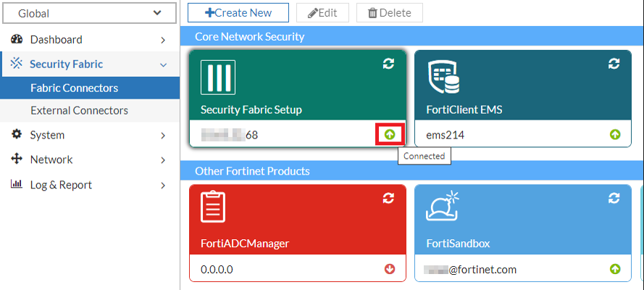The height and width of the screenshot is (290, 644).
Task: Click the FortiADCManager clipboard icon
Action: (213, 207)
